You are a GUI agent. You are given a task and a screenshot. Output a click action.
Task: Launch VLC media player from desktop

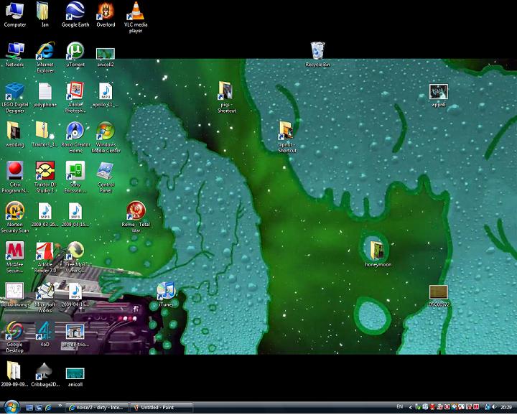coord(134,11)
